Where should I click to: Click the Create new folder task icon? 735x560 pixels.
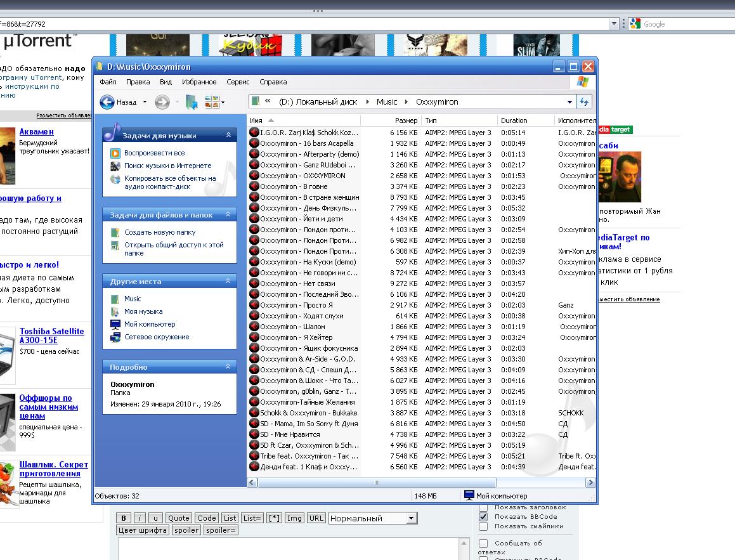115,233
